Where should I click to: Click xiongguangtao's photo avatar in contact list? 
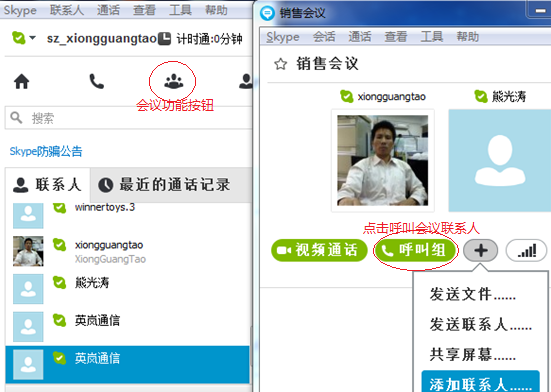pos(28,251)
